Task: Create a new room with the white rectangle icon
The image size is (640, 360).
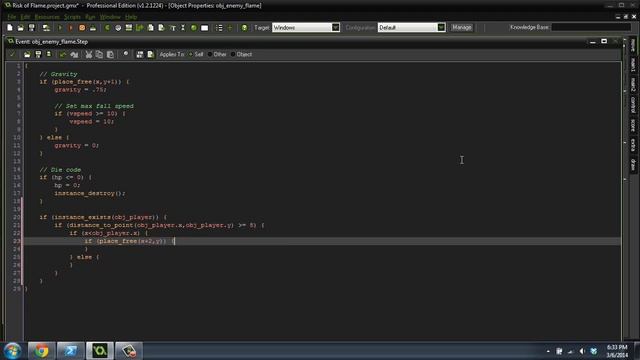Action: pos(204,27)
